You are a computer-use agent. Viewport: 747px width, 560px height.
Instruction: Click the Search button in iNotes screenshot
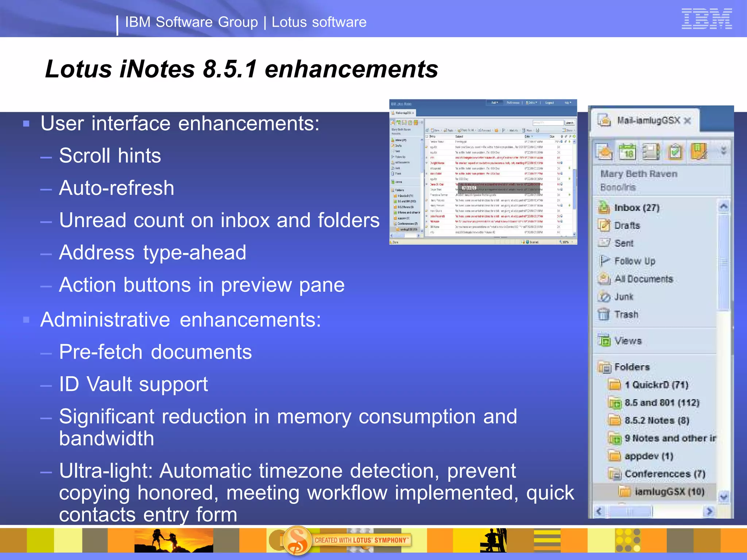(569, 123)
